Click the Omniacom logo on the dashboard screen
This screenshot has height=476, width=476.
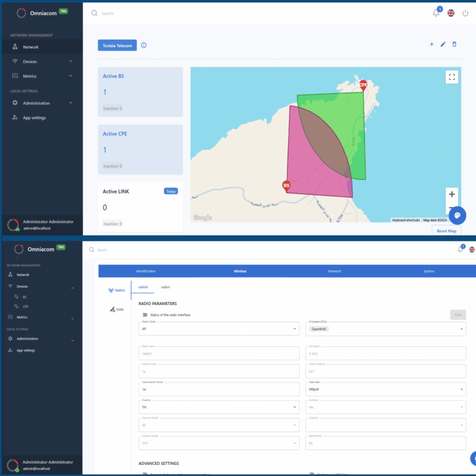click(42, 13)
